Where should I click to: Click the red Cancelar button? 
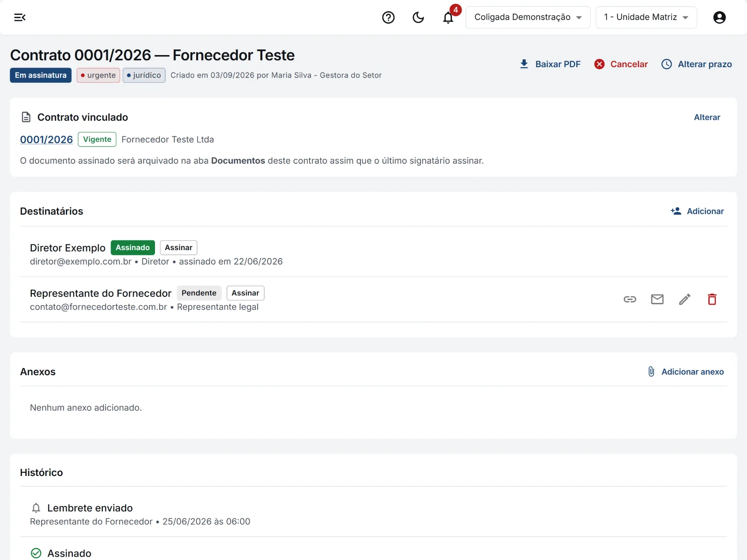(x=621, y=64)
